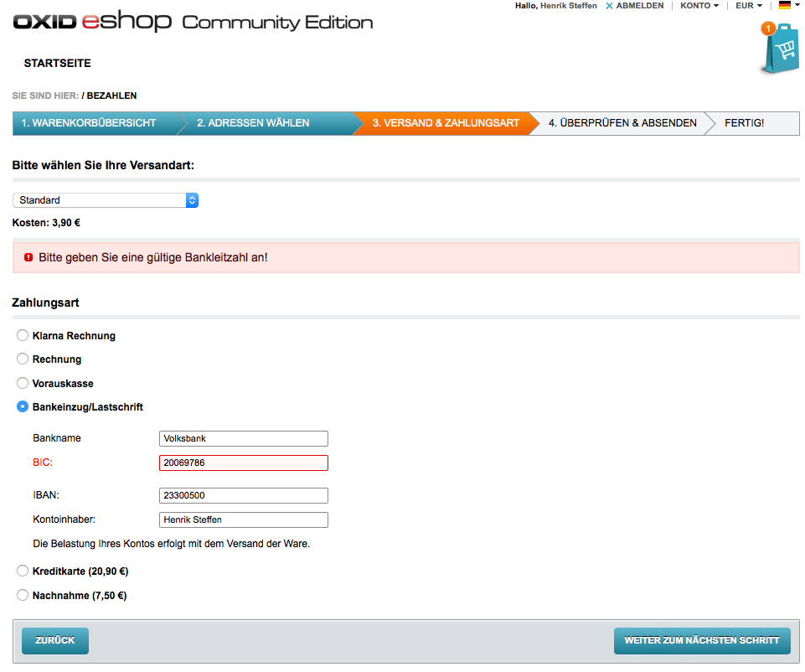Click the red error icon in alert
The width and height of the screenshot is (805, 672).
(x=28, y=257)
